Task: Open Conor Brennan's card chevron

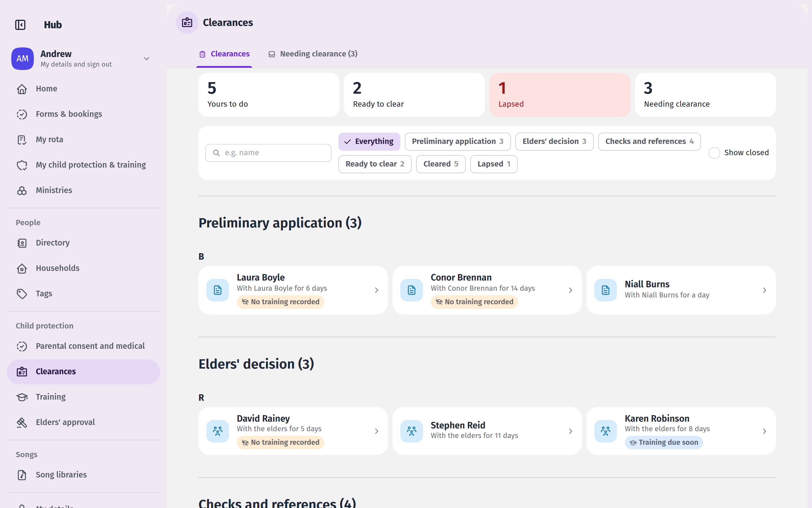Action: click(570, 290)
